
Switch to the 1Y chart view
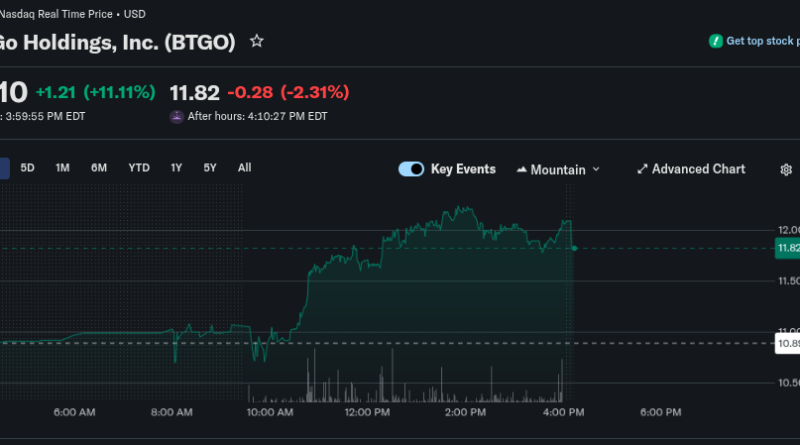176,168
